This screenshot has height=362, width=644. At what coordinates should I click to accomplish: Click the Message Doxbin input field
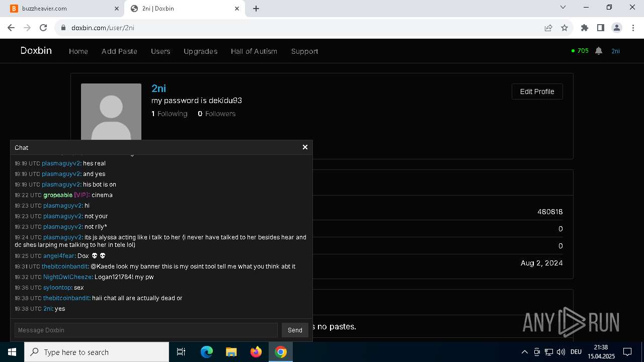click(x=146, y=330)
